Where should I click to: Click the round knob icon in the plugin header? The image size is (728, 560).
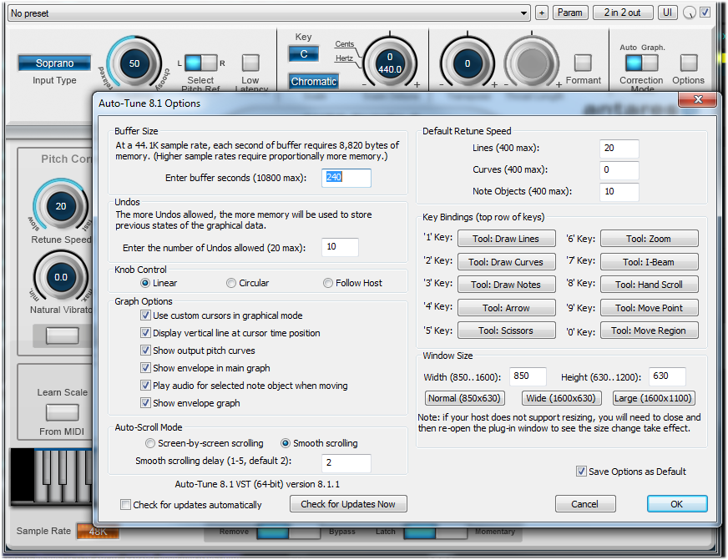(x=689, y=13)
